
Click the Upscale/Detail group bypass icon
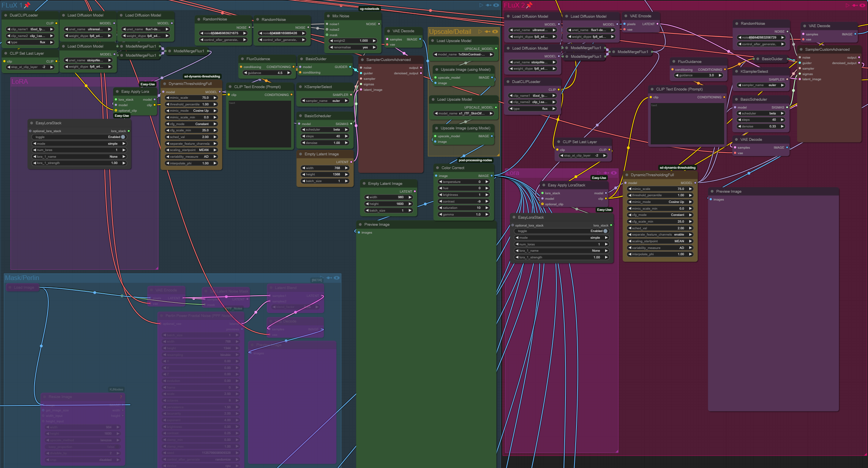[488, 31]
